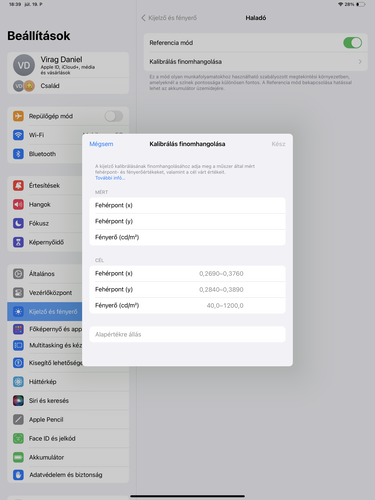
Task: Tap the Kisegítő lehetőségek accessibility icon
Action: click(18, 363)
